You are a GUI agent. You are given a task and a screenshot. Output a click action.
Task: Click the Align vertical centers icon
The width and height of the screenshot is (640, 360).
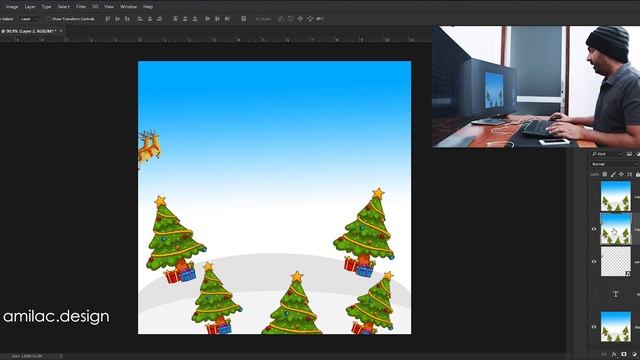[x=117, y=19]
